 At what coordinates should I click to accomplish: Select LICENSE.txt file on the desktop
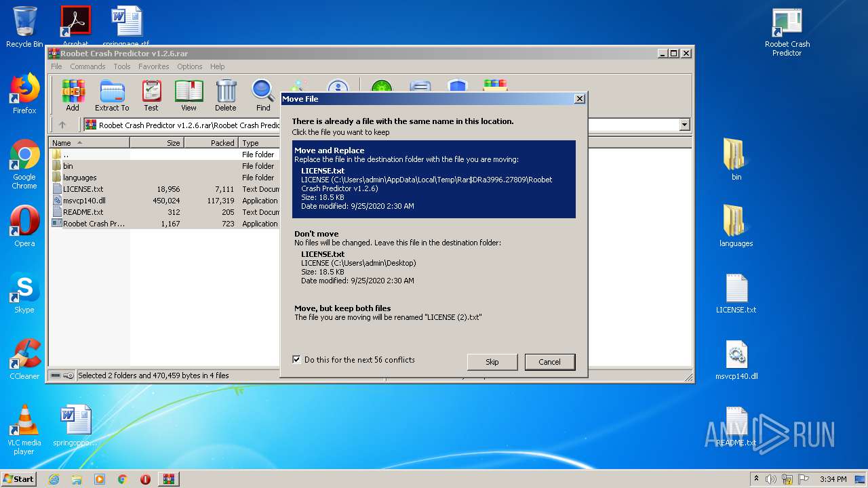[736, 293]
